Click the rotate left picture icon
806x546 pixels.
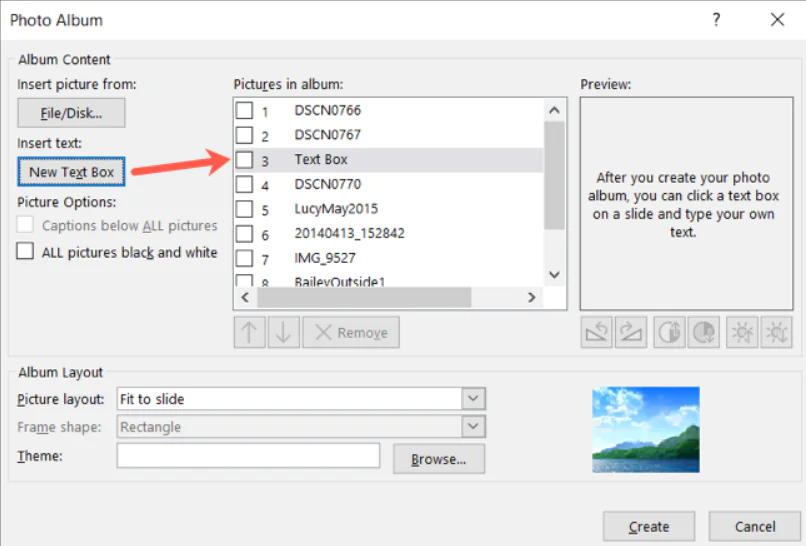(596, 333)
